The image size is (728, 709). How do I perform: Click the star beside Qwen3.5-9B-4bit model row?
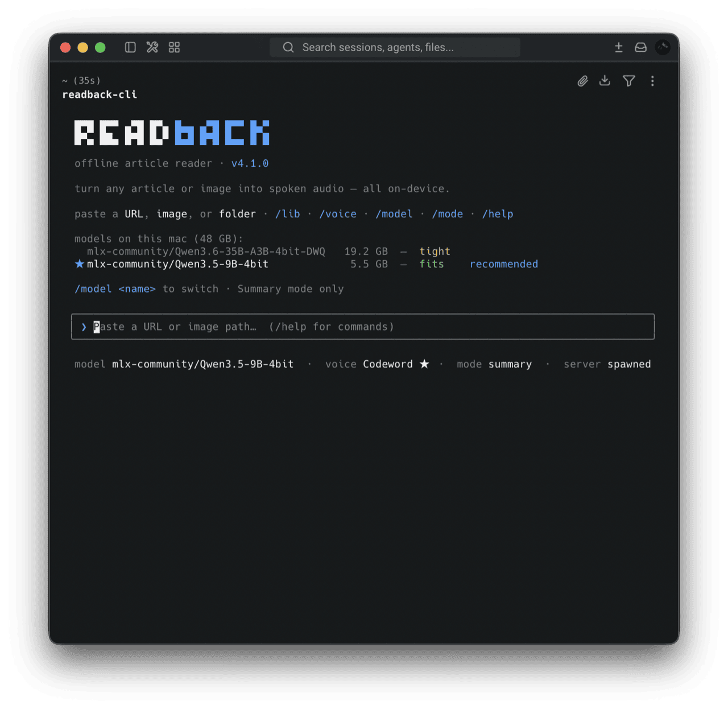(x=80, y=264)
